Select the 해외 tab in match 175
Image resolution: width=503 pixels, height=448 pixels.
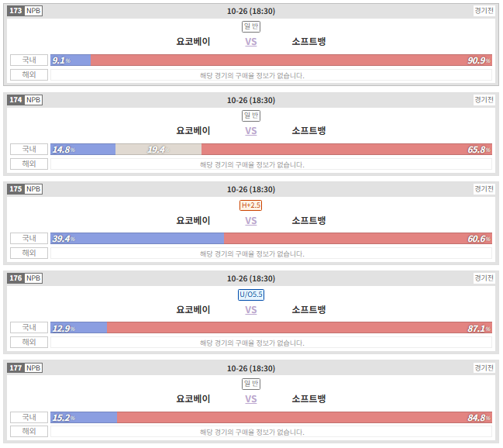click(x=29, y=253)
